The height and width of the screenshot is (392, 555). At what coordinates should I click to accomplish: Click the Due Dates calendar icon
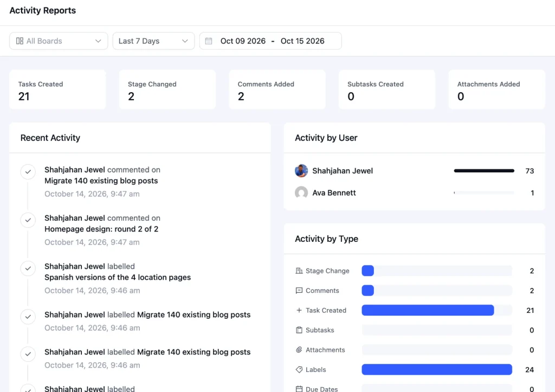[299, 389]
